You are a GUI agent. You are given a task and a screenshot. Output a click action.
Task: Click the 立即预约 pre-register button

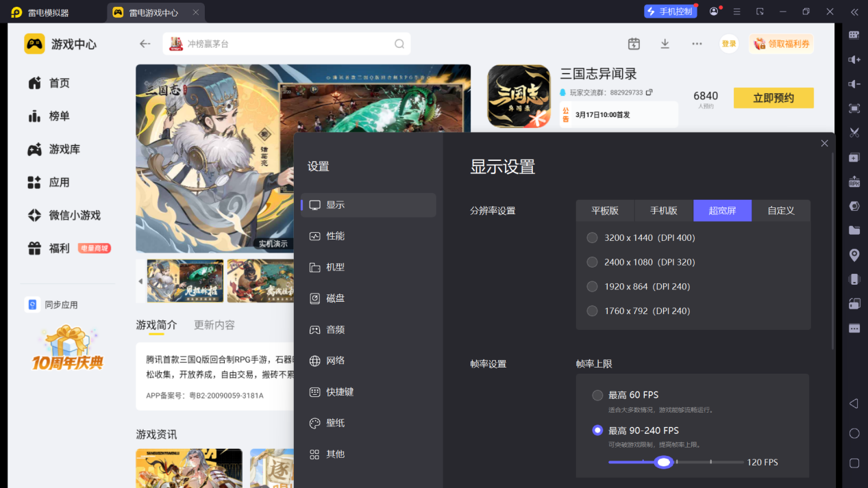point(773,97)
